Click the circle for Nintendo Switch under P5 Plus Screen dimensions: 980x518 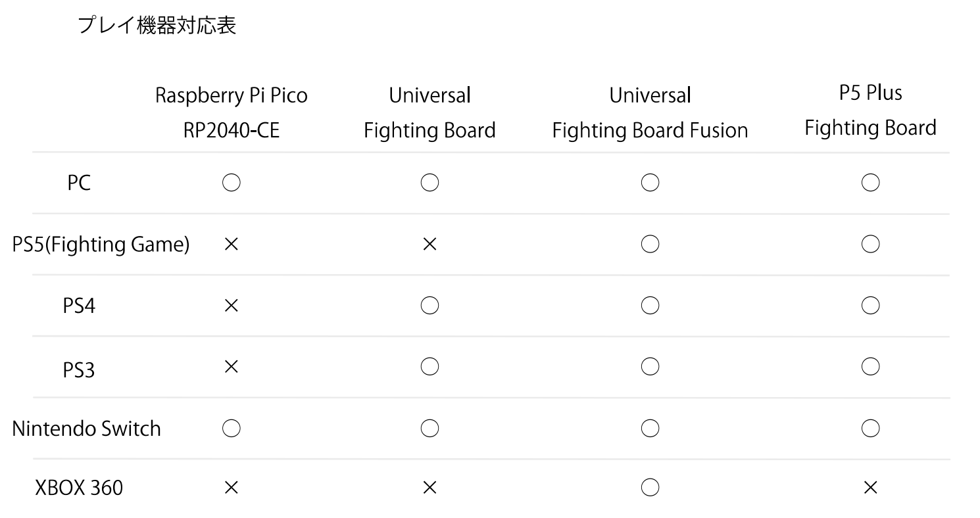click(x=870, y=429)
